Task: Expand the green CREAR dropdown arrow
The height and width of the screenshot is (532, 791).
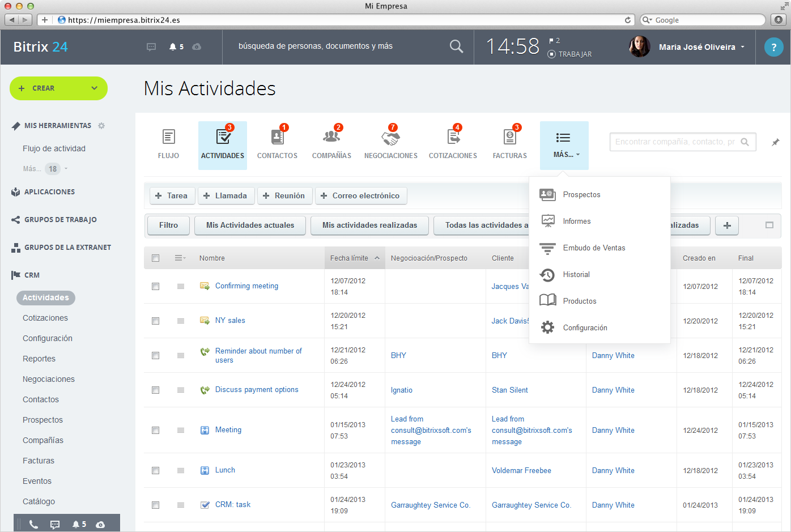Action: pyautogui.click(x=94, y=88)
